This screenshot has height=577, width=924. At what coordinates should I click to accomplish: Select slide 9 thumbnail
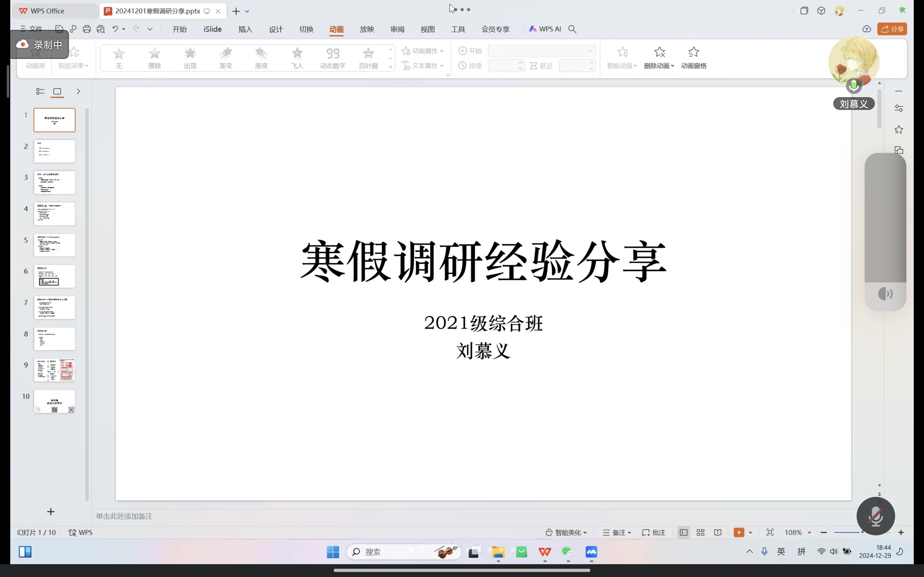pos(55,370)
